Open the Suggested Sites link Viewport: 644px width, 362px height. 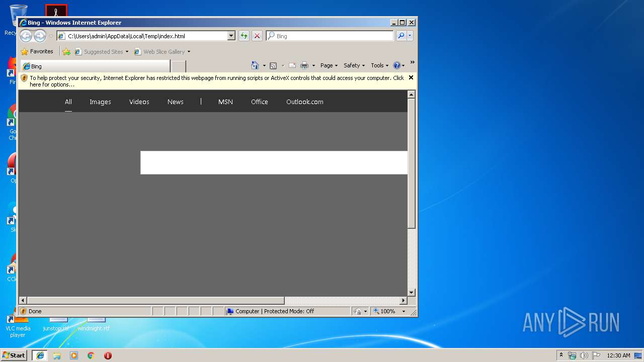101,51
